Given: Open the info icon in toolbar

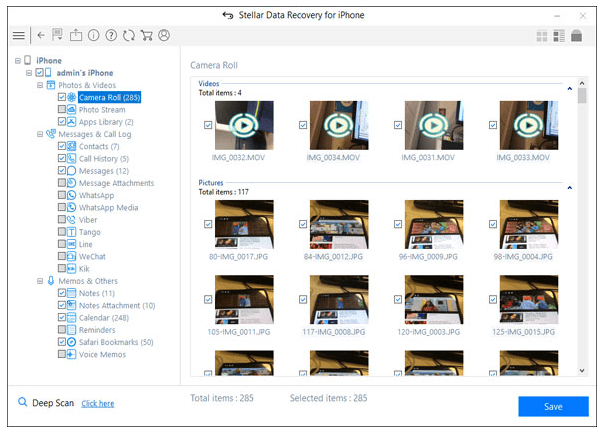Looking at the screenshot, I should (93, 35).
